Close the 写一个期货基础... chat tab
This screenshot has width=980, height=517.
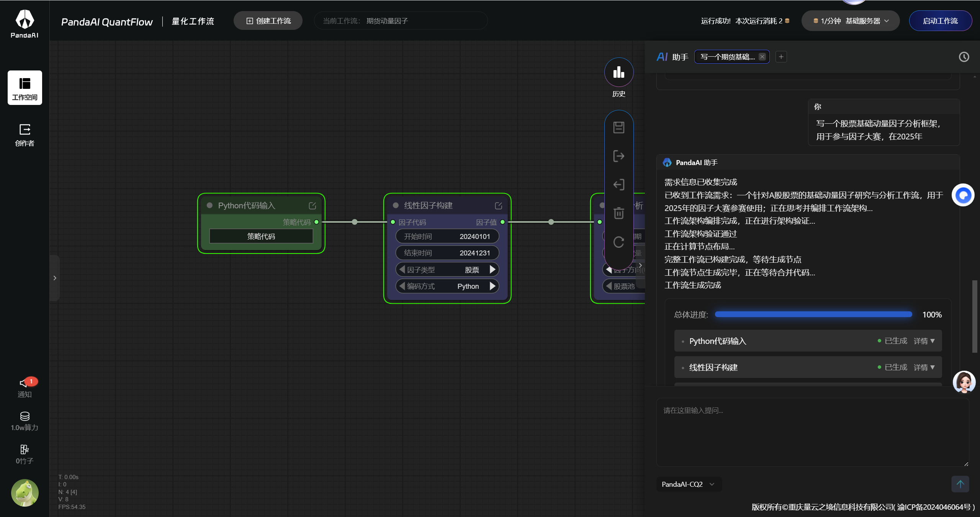(762, 57)
